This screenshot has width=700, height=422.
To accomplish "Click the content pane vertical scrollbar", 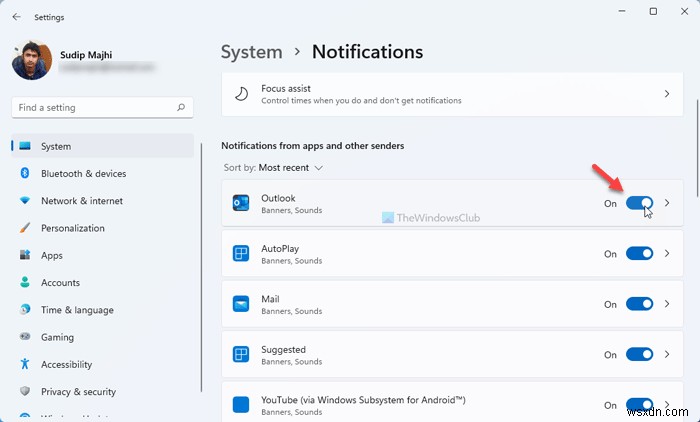I will (x=697, y=147).
